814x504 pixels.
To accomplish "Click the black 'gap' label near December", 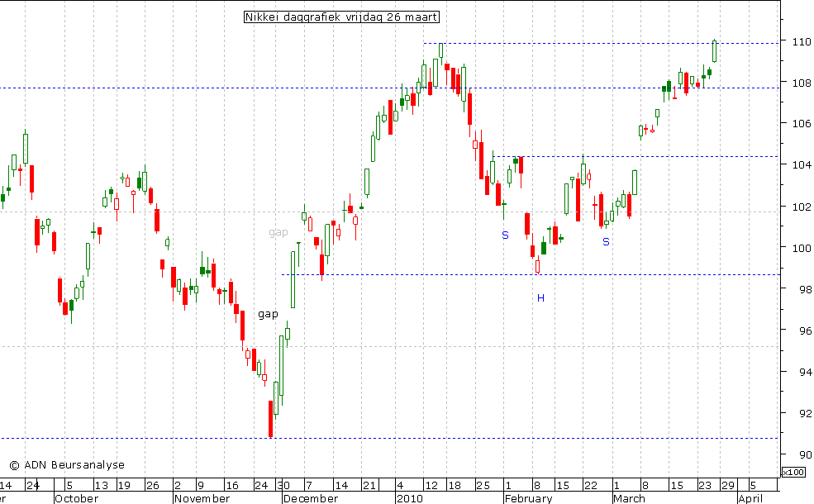I will (268, 314).
